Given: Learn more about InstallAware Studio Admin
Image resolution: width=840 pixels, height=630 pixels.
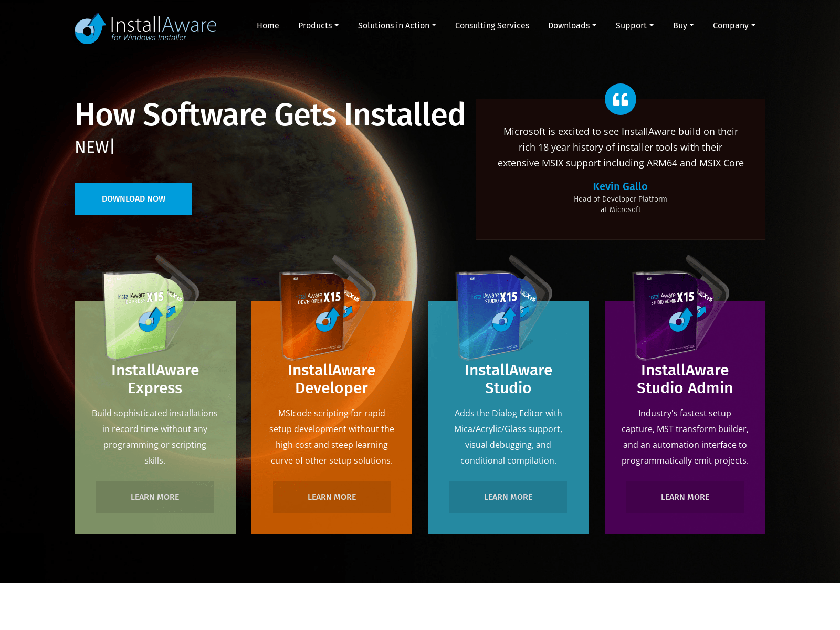Looking at the screenshot, I should click(685, 497).
